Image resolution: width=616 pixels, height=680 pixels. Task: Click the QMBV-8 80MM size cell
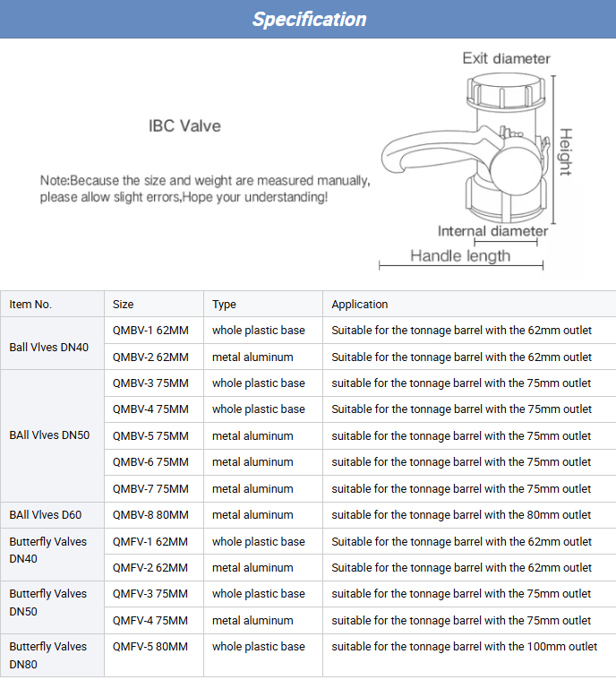(150, 515)
